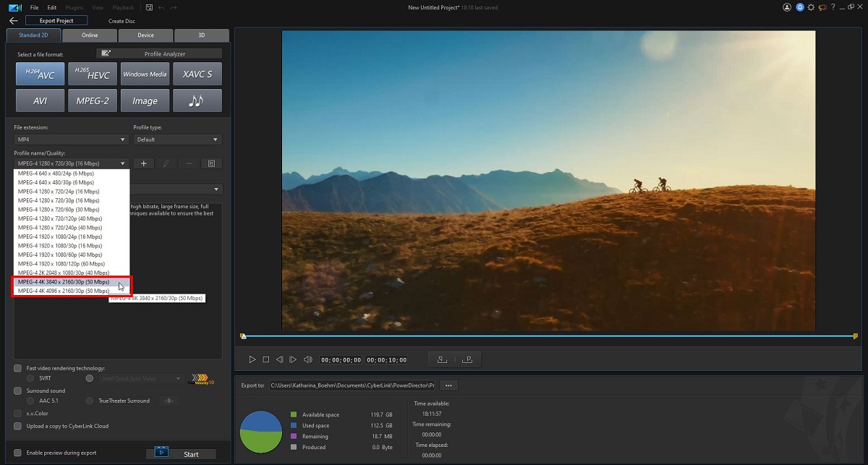Open the profile details list icon
The height and width of the screenshot is (465, 868).
[x=211, y=164]
